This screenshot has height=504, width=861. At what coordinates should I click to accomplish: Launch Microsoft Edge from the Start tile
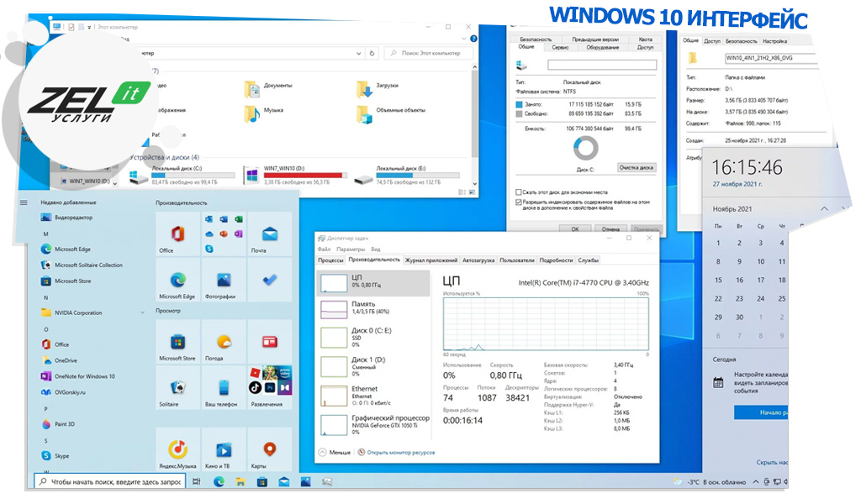[x=177, y=281]
